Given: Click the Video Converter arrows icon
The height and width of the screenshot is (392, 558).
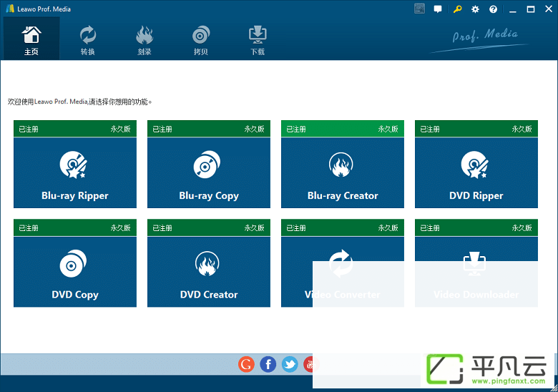Looking at the screenshot, I should tap(341, 263).
